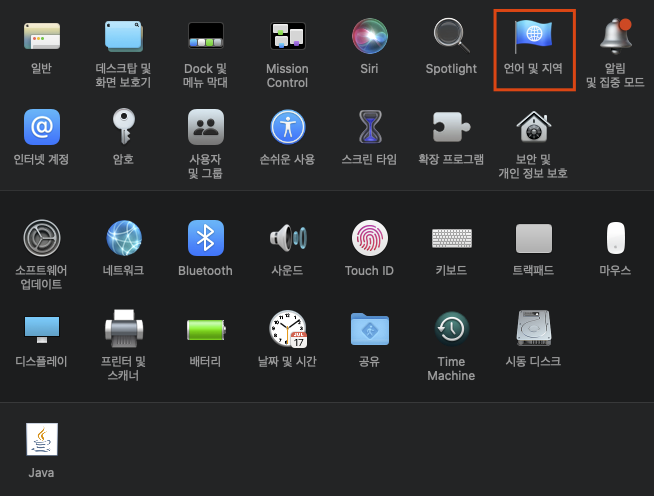Open the 공유 sharing folder icon
The image size is (654, 496).
[370, 329]
